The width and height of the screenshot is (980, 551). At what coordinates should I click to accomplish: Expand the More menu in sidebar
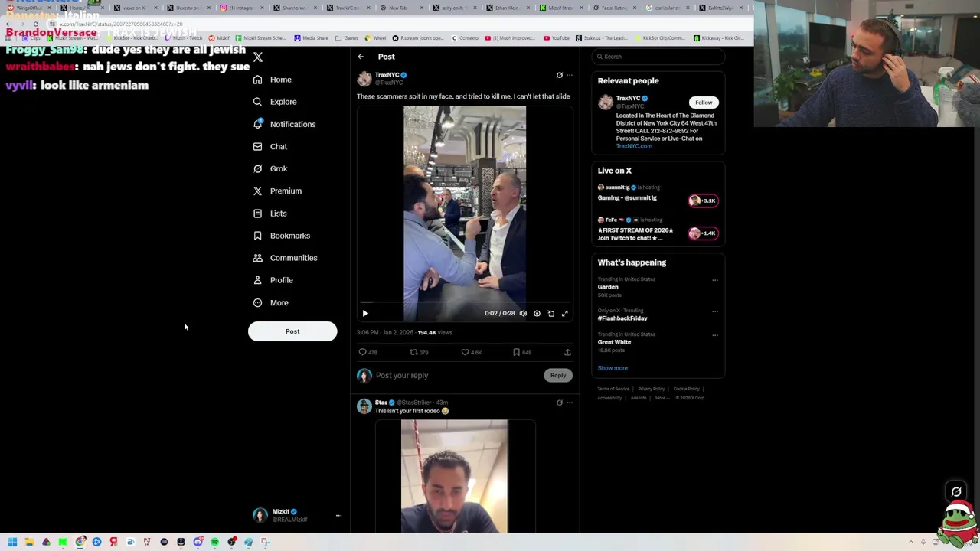coord(270,302)
